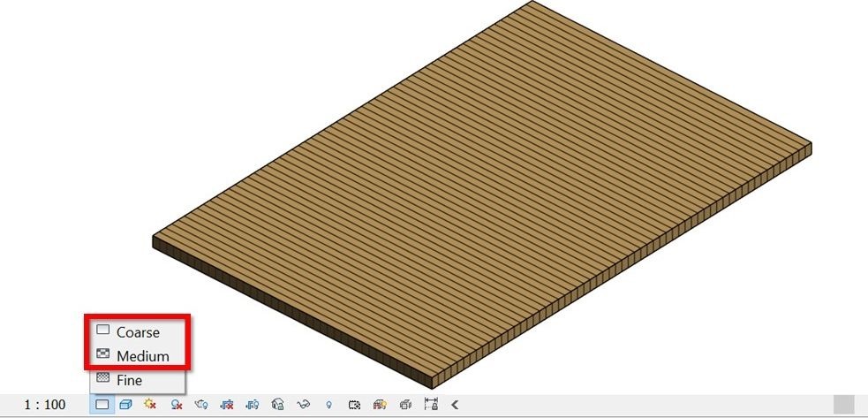Click the scrollbar thumb at the bottom right

[x=843, y=404]
